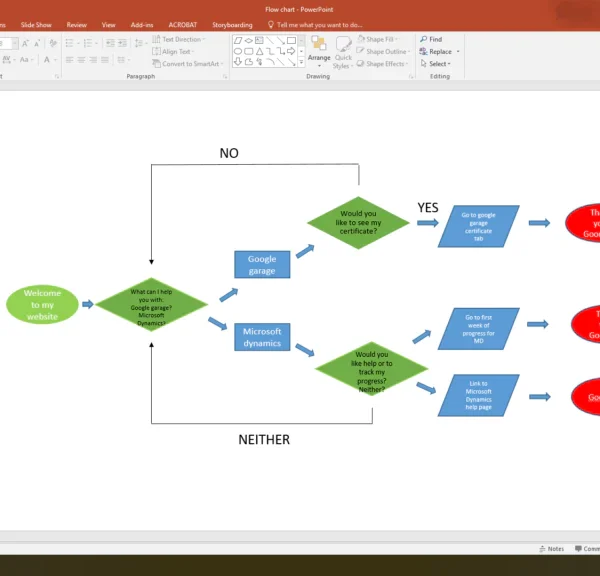The image size is (600, 576).
Task: Open the Replace dropdown arrow
Action: pyautogui.click(x=458, y=52)
